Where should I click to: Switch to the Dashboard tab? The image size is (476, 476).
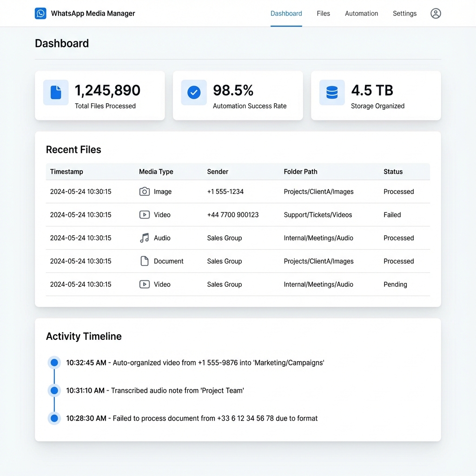tap(286, 13)
